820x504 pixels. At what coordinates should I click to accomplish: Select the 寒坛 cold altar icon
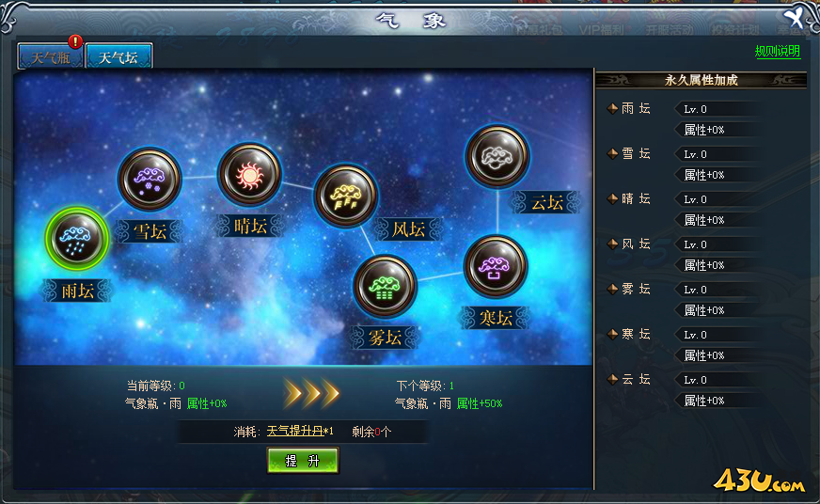coord(496,266)
